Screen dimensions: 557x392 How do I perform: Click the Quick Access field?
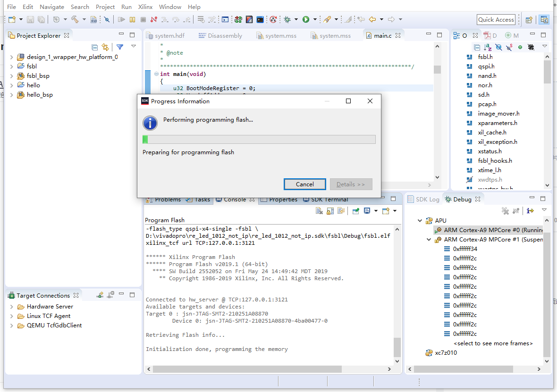tap(496, 19)
